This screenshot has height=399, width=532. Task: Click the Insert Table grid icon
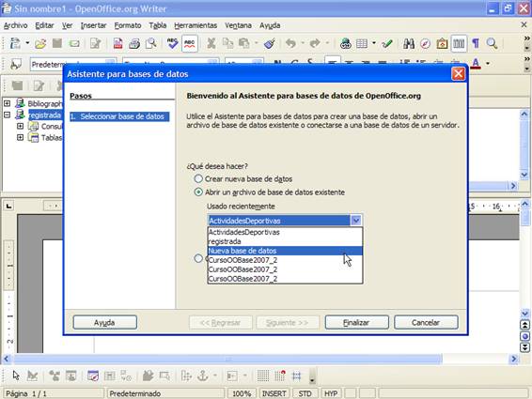click(362, 44)
